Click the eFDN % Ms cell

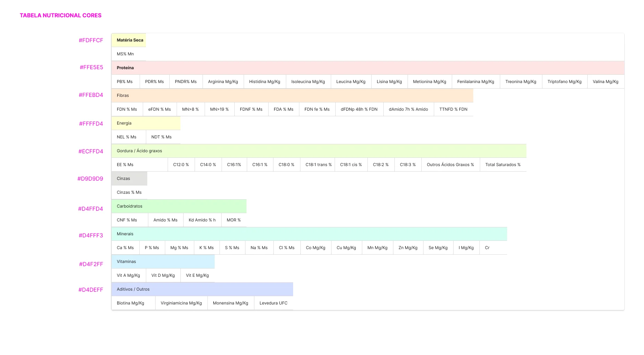click(160, 109)
